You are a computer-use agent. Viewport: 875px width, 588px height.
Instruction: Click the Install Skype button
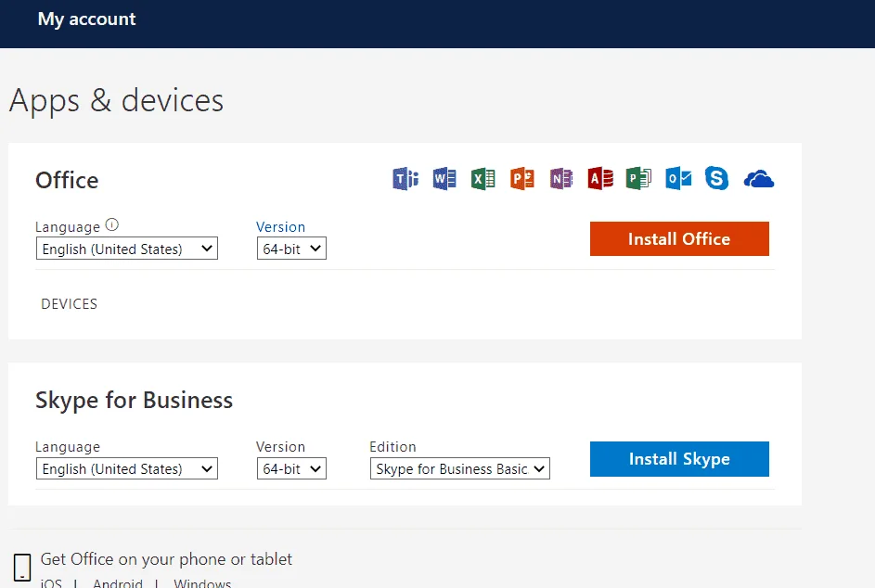(x=679, y=459)
